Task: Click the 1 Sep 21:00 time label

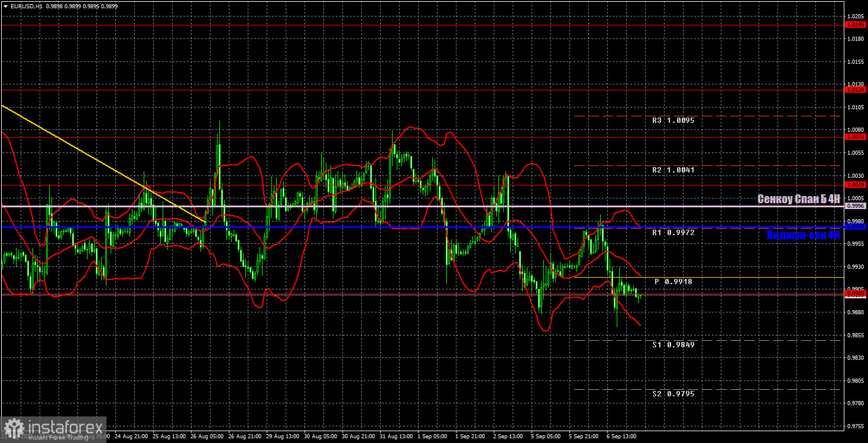Action: point(471,437)
